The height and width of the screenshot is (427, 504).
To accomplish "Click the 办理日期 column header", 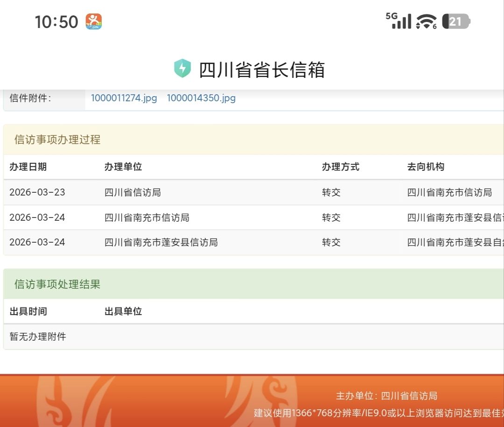I will [x=28, y=167].
